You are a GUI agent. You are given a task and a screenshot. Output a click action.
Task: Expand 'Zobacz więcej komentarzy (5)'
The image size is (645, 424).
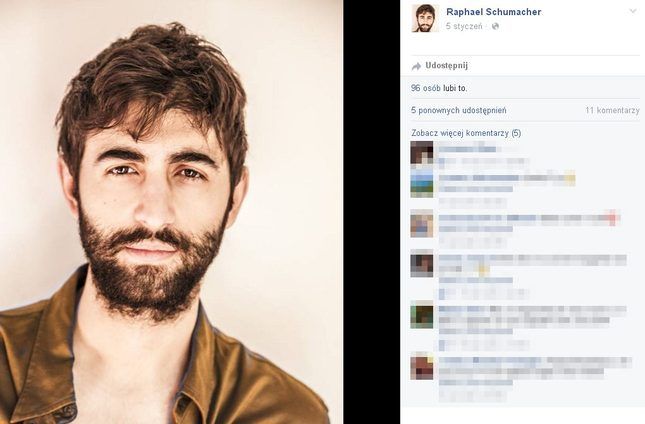(466, 133)
